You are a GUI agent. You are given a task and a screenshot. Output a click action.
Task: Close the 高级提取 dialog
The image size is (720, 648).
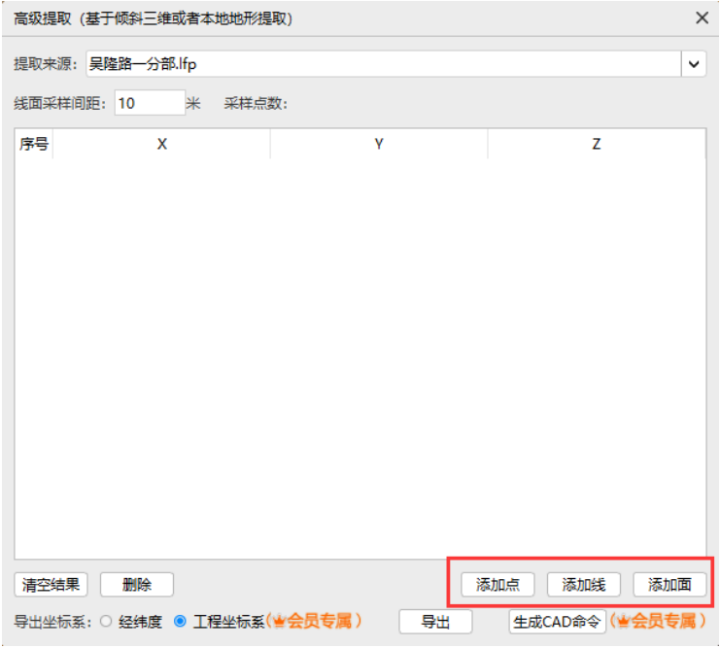click(x=702, y=18)
